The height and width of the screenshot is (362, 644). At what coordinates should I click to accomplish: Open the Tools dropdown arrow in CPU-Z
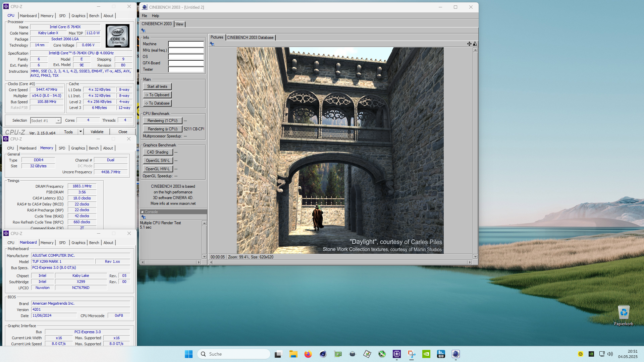click(80, 132)
